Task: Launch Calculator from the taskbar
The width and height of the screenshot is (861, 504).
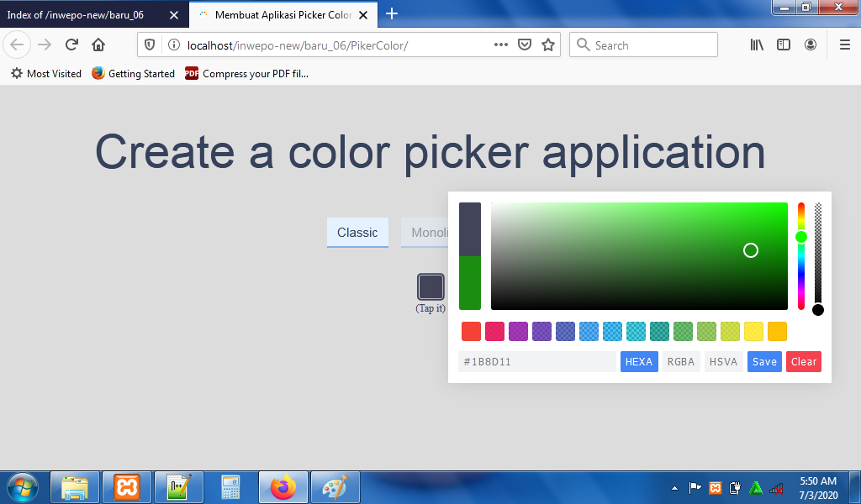Action: point(230,487)
